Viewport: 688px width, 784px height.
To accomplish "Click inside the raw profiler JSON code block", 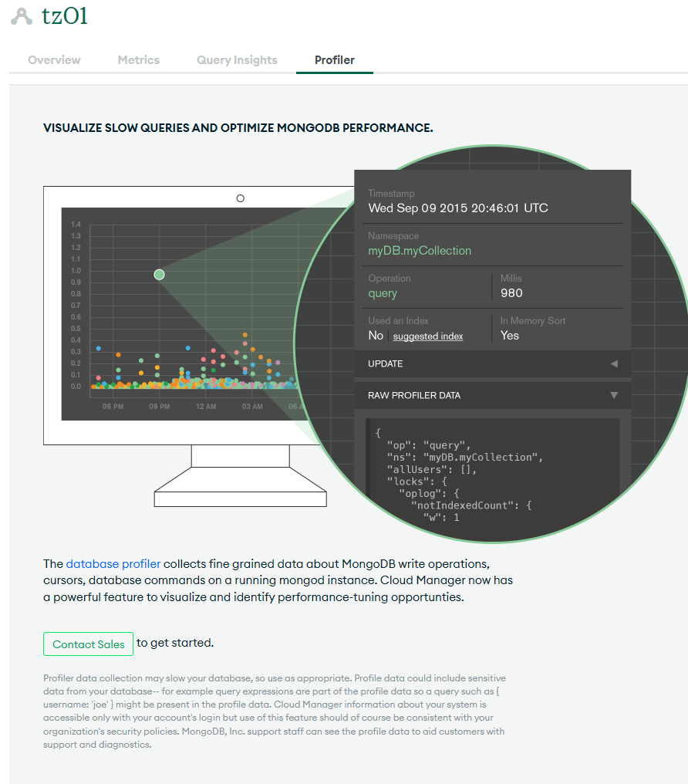I will [x=492, y=471].
